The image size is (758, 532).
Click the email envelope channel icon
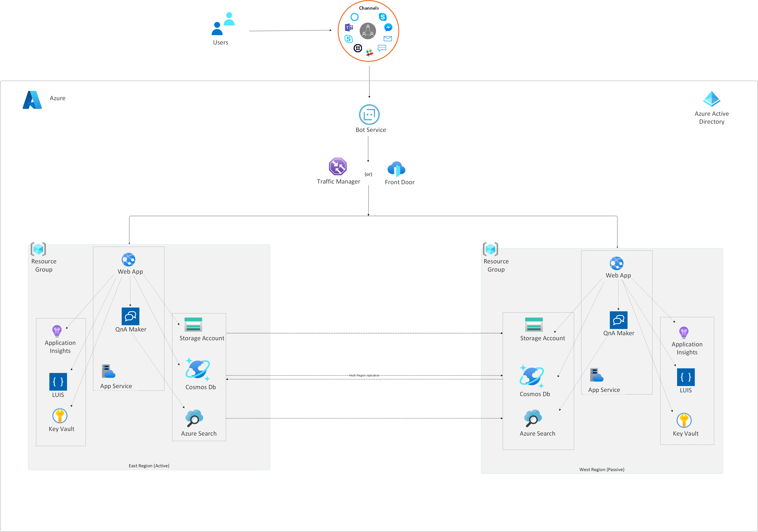pos(388,39)
